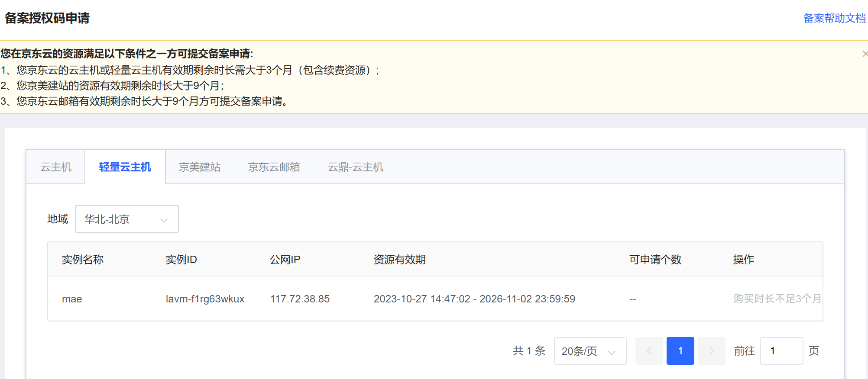868x379 pixels.
Task: Open the 京美建站 tab
Action: tap(200, 167)
